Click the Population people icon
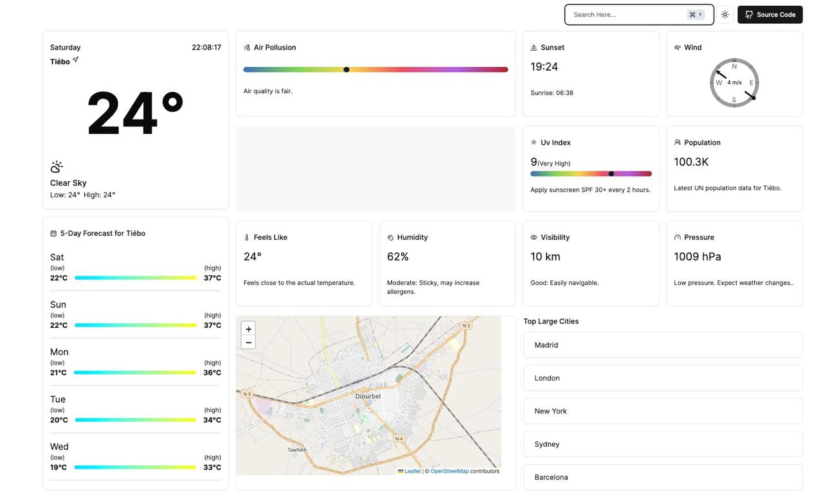This screenshot has width=823, height=504. [678, 143]
